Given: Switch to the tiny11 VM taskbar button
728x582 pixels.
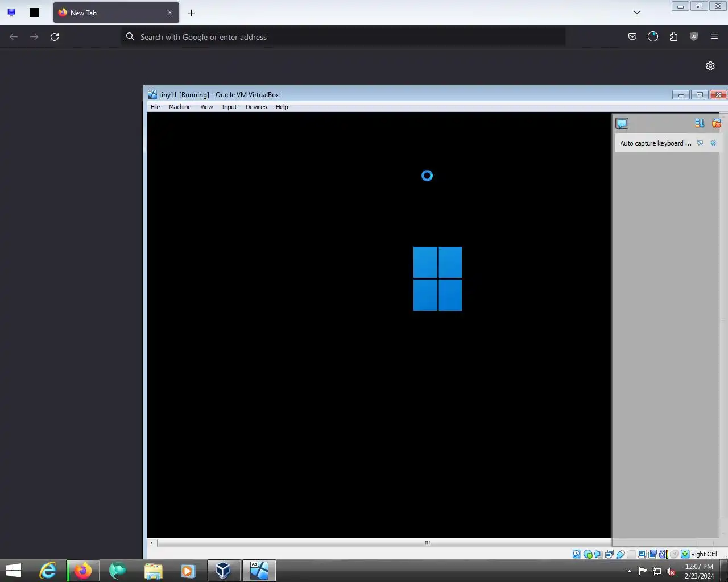Looking at the screenshot, I should (259, 571).
